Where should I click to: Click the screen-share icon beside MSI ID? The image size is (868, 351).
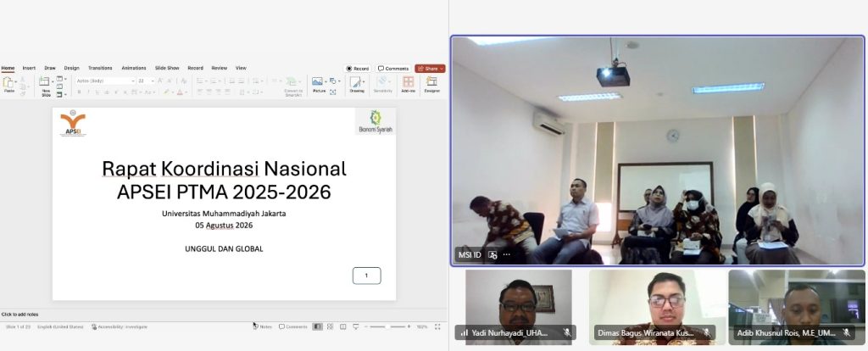coord(492,254)
